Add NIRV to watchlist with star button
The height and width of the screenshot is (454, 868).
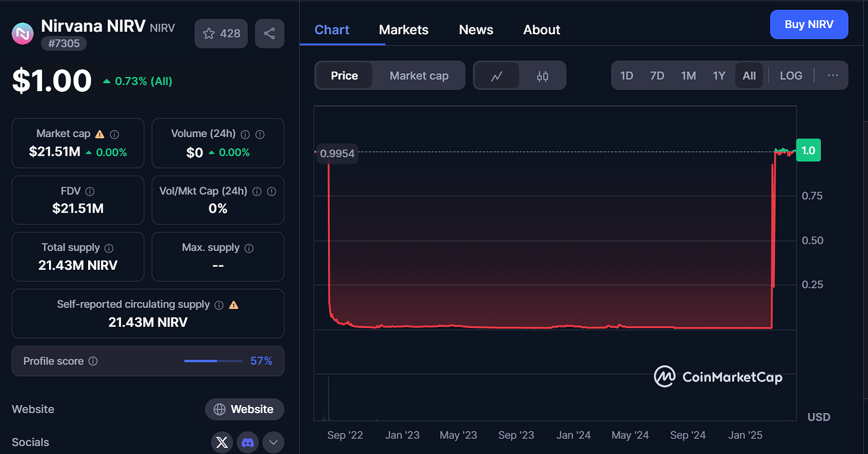coord(221,33)
